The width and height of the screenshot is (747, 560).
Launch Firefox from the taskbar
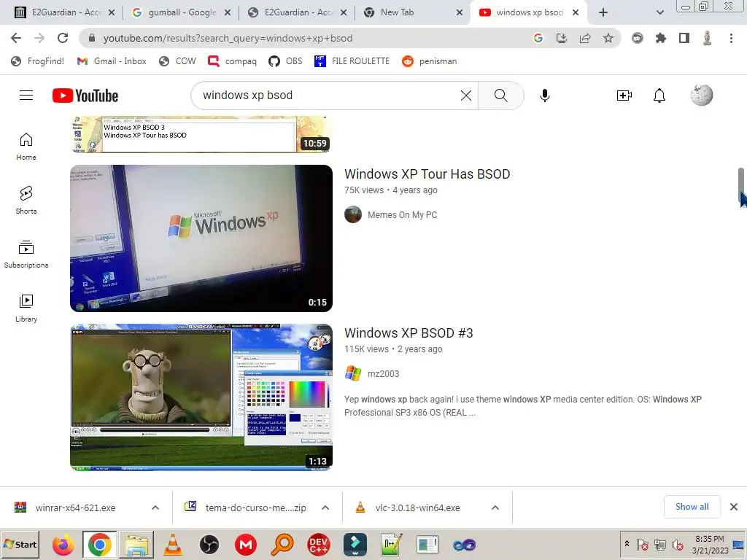point(63,545)
